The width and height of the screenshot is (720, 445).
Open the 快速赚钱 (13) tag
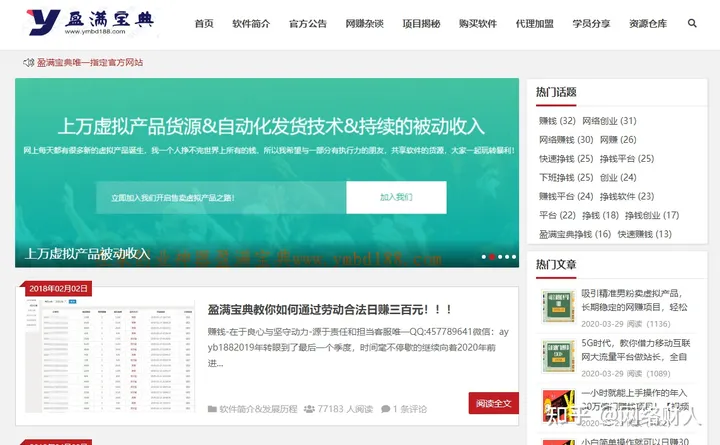point(645,234)
